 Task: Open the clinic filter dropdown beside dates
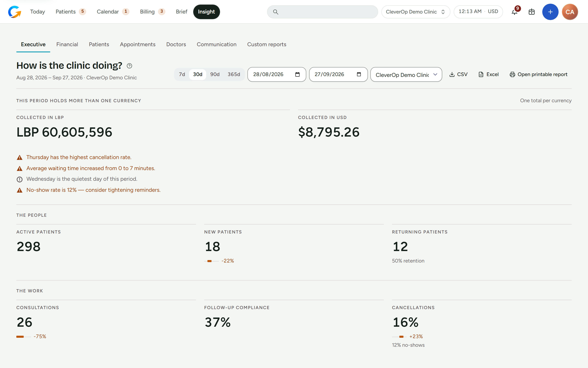pyautogui.click(x=406, y=74)
